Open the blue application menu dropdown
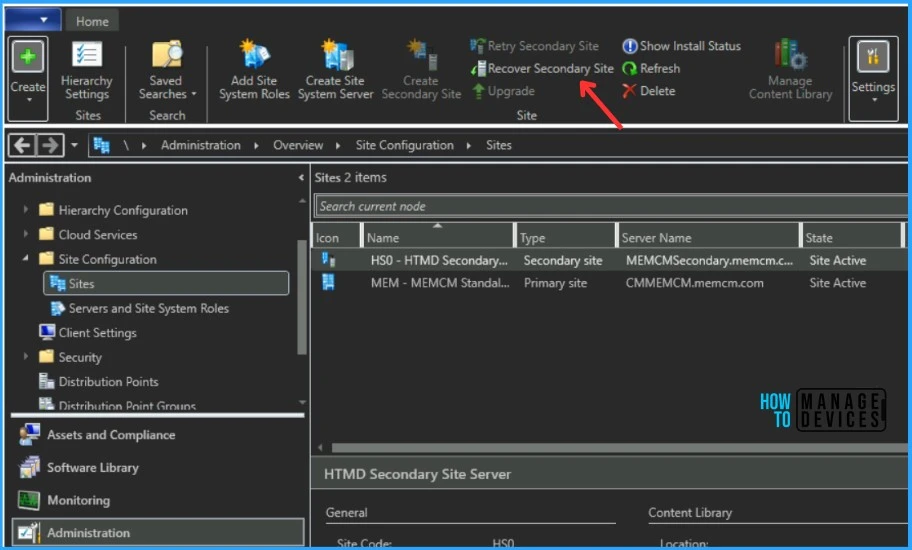Screen dimensions: 912x550 pos(33,20)
